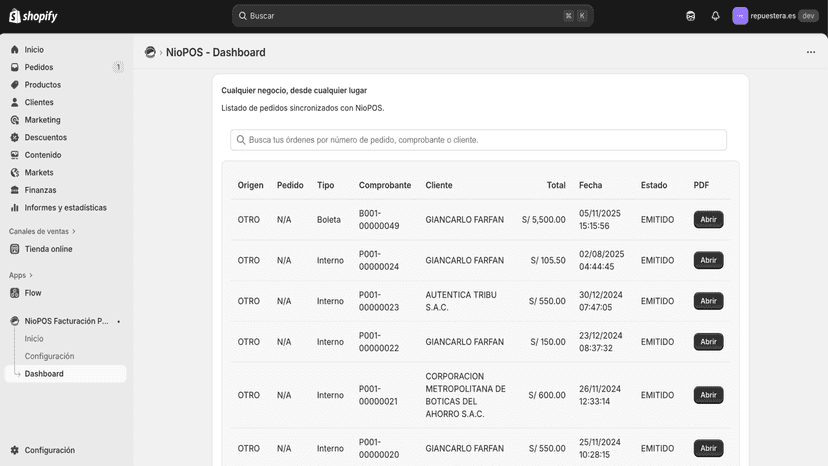This screenshot has width=828, height=466.
Task: Open the three-dot more actions menu
Action: point(811,52)
